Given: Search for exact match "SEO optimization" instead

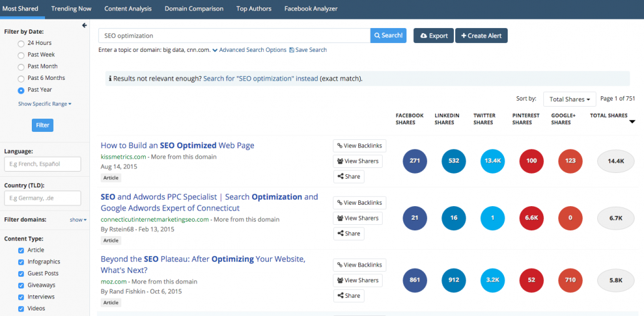Looking at the screenshot, I should [260, 79].
